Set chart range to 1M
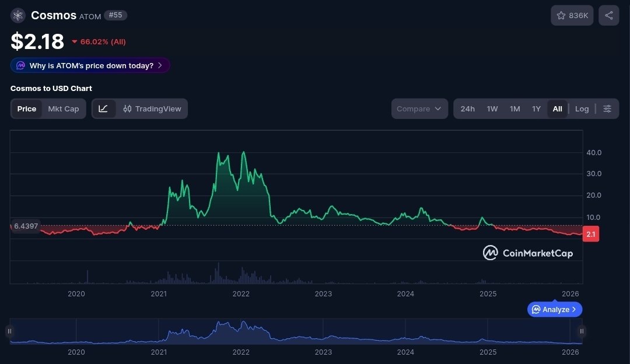Screen dimensions: 630x364 pos(514,109)
